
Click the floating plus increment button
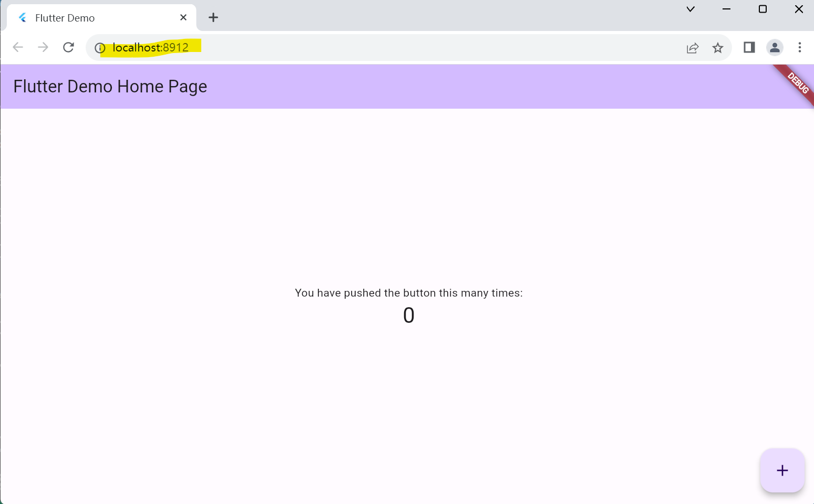click(782, 470)
